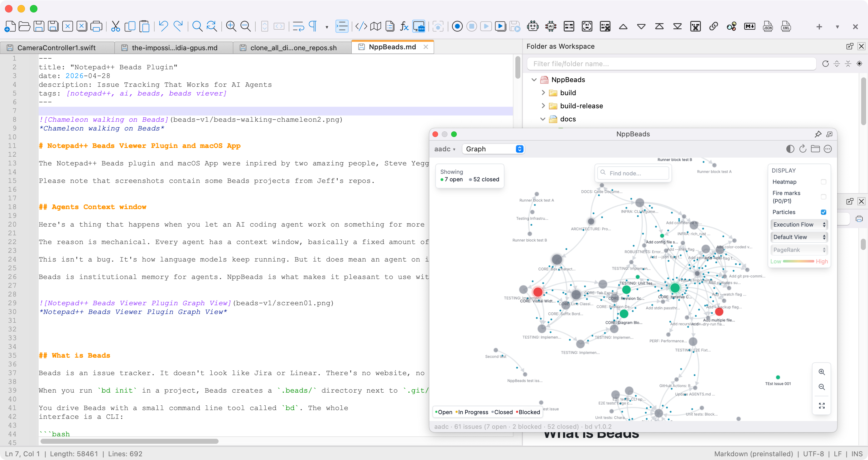Open the Execution Flow dropdown
The image size is (868, 460).
799,225
